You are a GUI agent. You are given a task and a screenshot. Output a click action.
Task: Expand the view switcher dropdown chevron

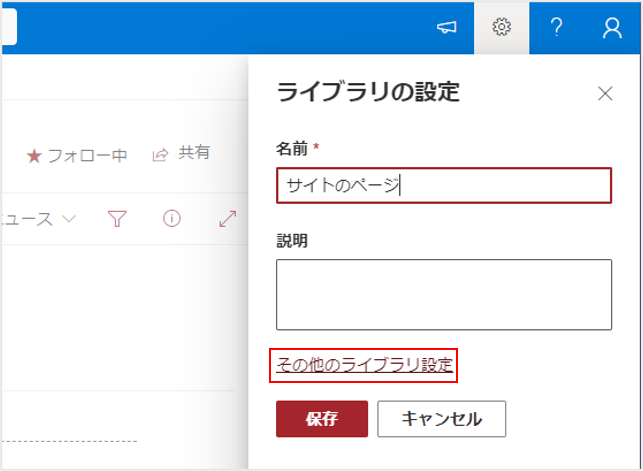(69, 219)
